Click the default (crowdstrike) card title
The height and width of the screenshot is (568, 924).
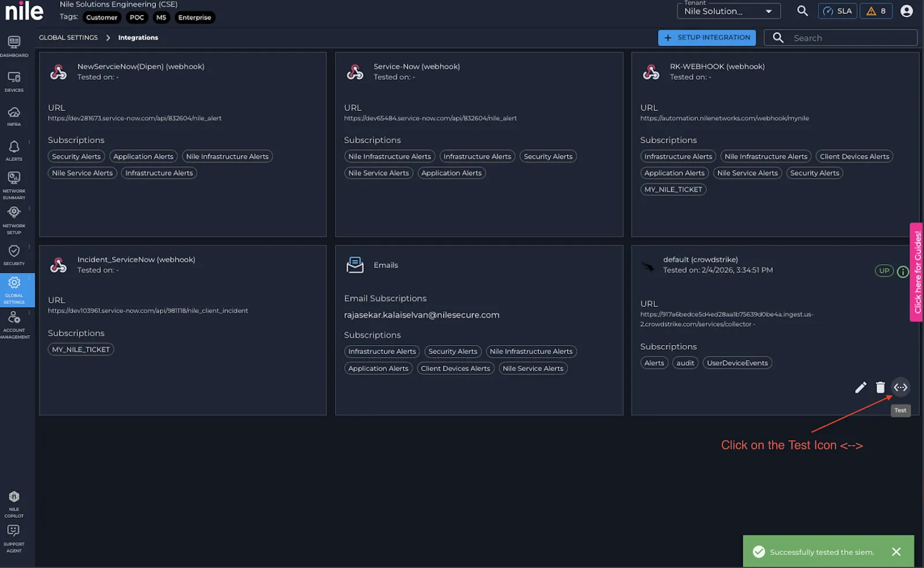701,259
